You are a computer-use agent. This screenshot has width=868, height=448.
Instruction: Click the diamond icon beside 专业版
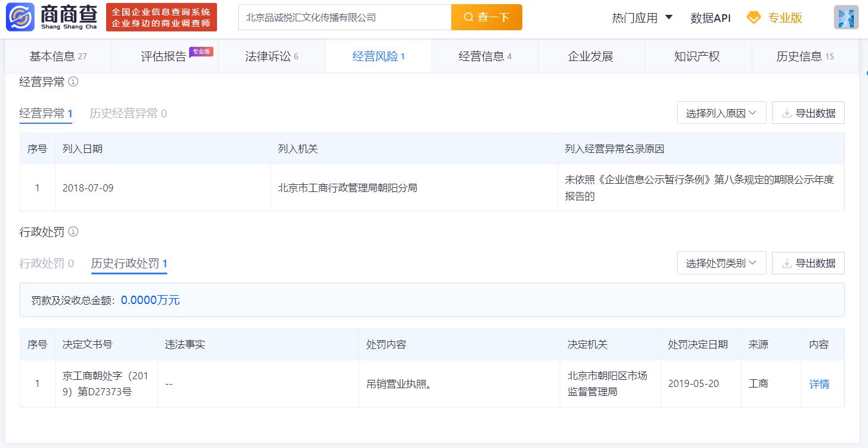754,18
